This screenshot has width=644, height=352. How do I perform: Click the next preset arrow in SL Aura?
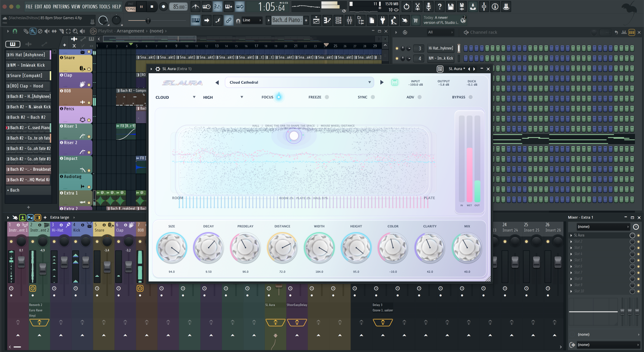tap(382, 82)
